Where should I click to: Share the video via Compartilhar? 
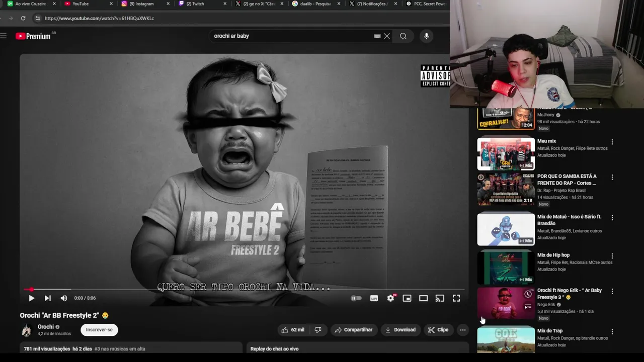[354, 330]
